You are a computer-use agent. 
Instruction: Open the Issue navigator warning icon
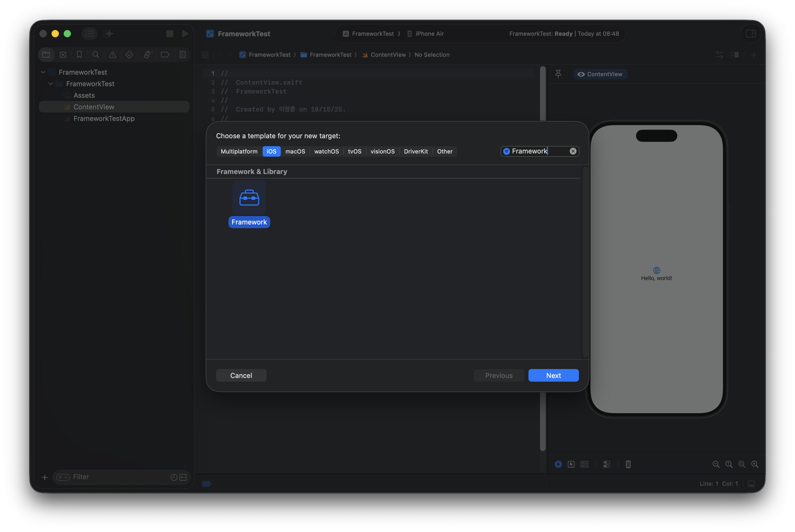point(112,55)
